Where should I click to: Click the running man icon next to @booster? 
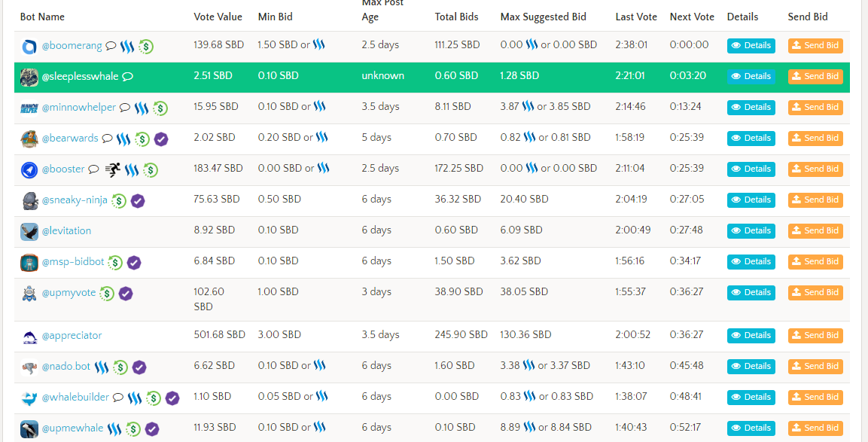tap(113, 169)
